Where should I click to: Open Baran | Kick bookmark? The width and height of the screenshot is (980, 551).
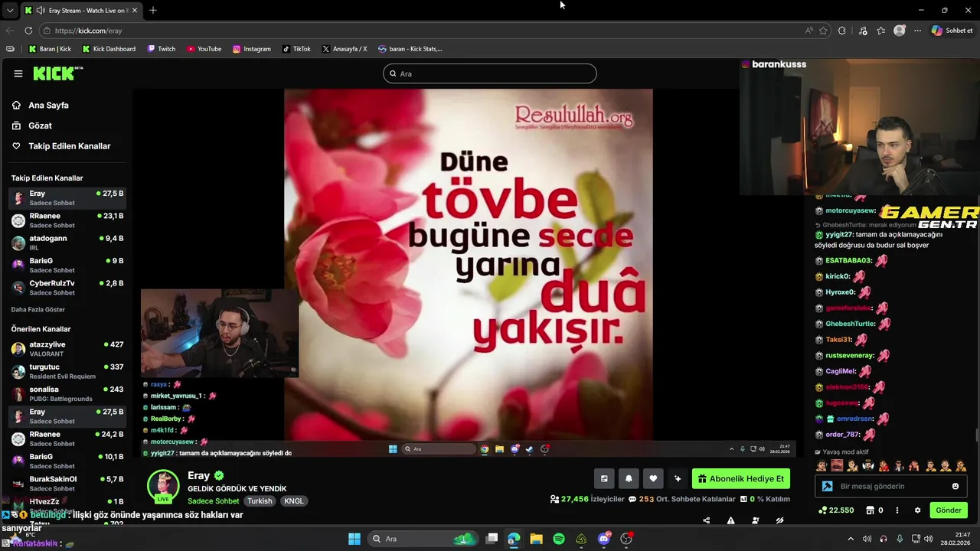[x=50, y=49]
